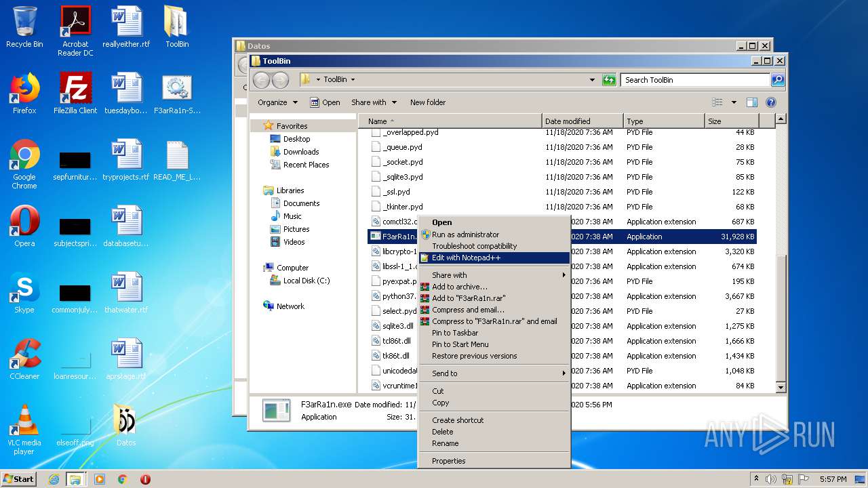Open the Share with toolbar dropdown
868x488 pixels.
point(374,102)
